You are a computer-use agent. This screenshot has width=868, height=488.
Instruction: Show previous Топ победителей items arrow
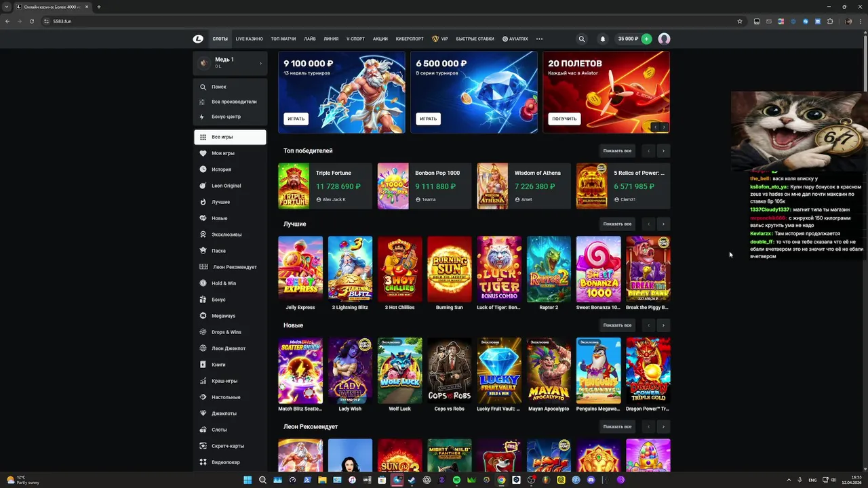point(648,150)
